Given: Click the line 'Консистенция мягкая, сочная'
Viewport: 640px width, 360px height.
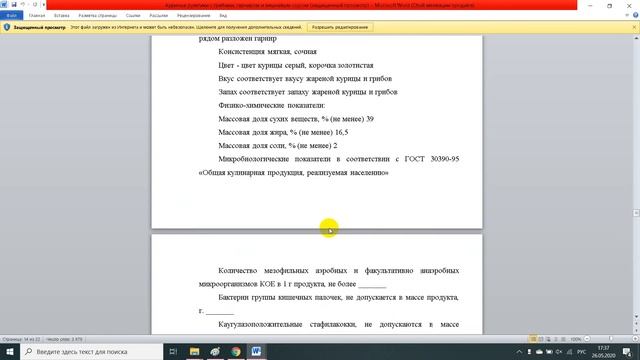Looking at the screenshot, I should tap(267, 52).
